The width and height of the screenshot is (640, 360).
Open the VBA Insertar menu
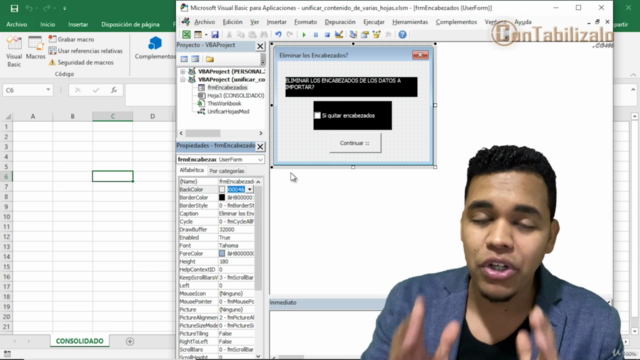click(276, 22)
